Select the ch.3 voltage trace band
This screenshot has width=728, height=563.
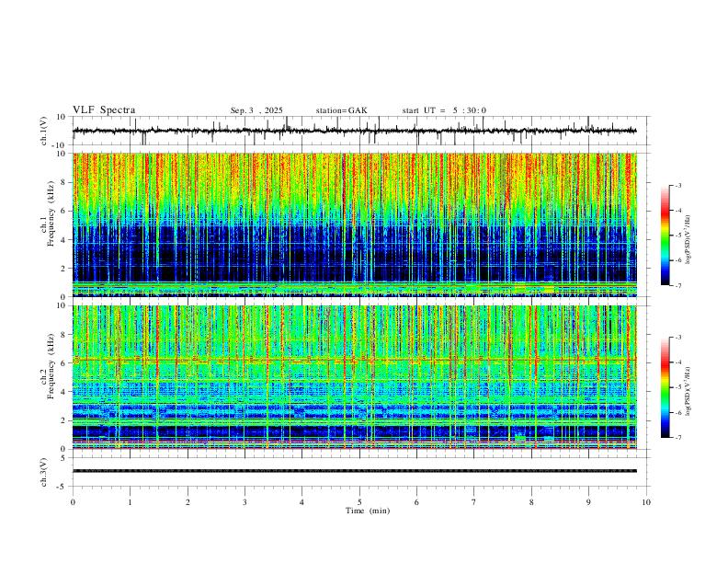point(354,471)
